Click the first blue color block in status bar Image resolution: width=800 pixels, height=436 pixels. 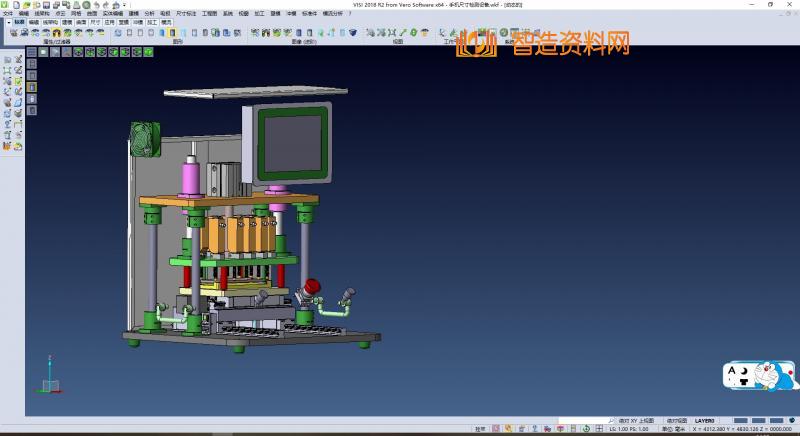(x=741, y=420)
